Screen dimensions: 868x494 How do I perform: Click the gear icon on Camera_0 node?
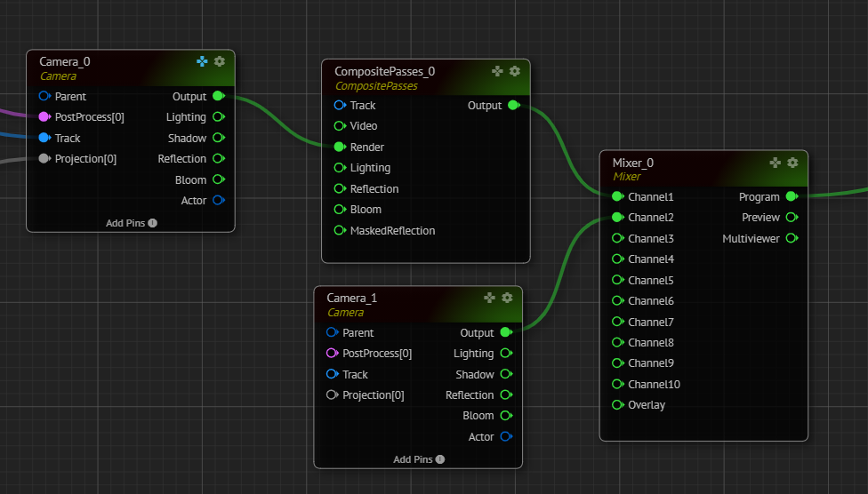tap(220, 61)
